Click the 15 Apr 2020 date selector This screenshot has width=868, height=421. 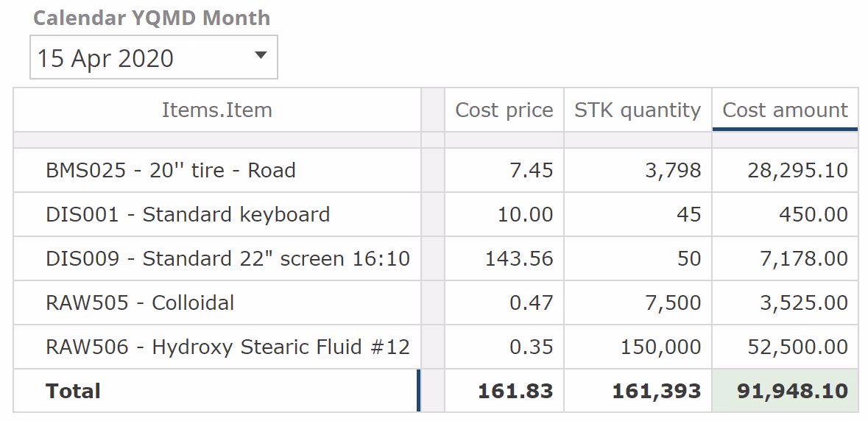[105, 58]
